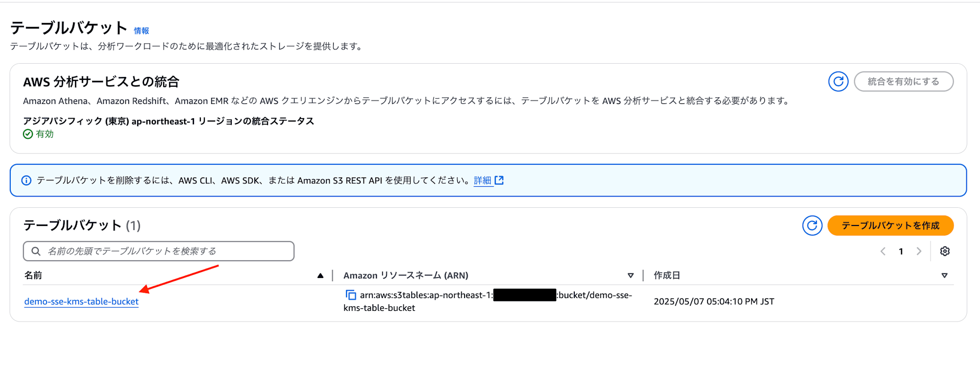Image resolution: width=980 pixels, height=373 pixels.
Task: Click 統合を有効にする button
Action: pyautogui.click(x=904, y=81)
